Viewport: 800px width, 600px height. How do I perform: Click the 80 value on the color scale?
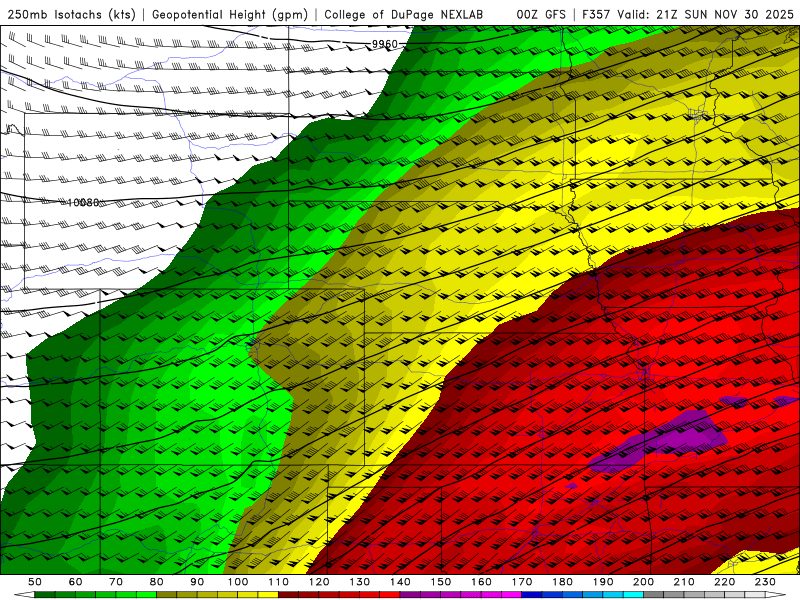pos(157,582)
